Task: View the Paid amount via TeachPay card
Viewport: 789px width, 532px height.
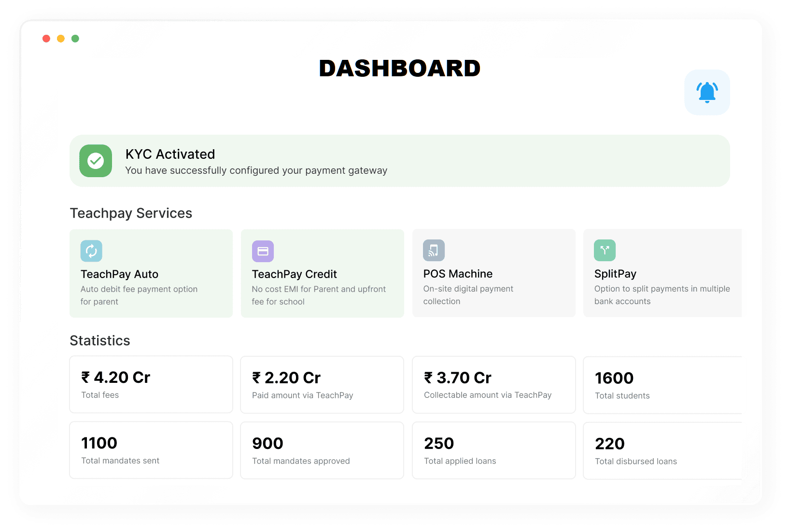Action: (x=322, y=385)
